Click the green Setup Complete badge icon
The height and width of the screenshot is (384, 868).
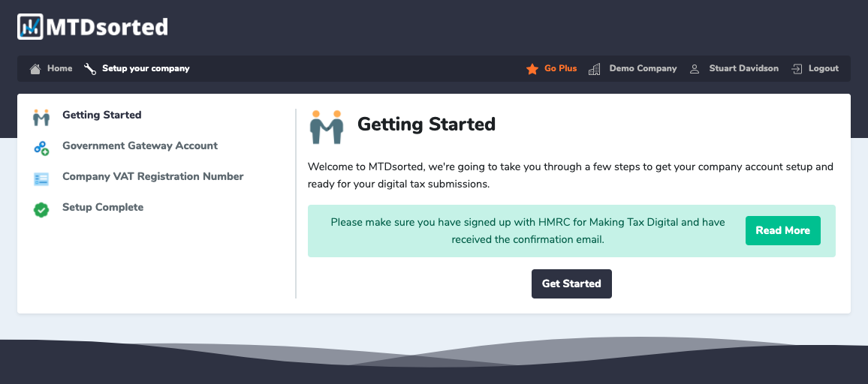point(41,210)
